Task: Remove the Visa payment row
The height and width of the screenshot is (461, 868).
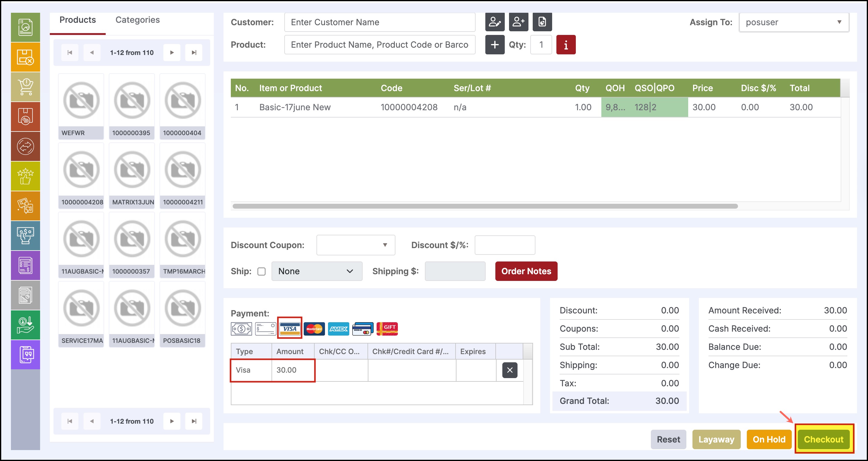Action: [510, 370]
